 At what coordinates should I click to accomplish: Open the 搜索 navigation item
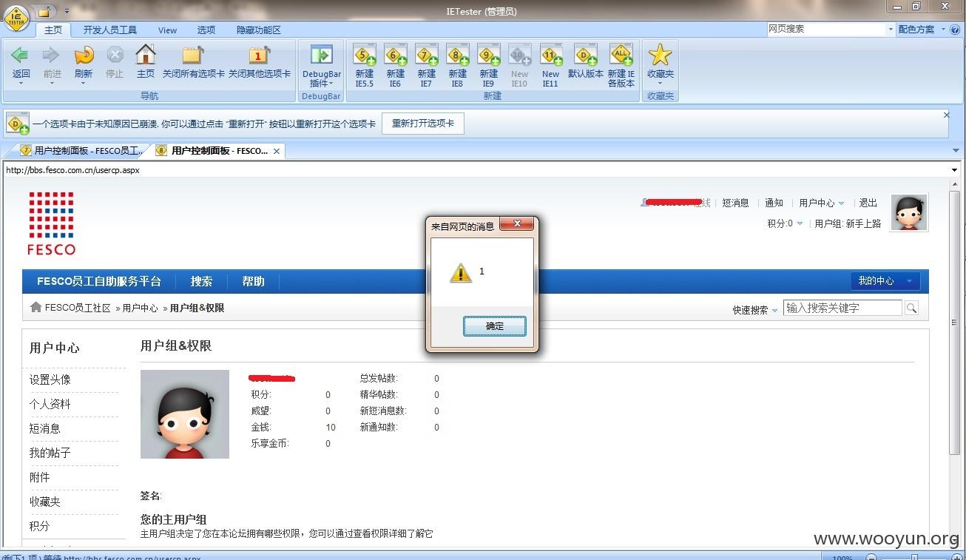[201, 281]
